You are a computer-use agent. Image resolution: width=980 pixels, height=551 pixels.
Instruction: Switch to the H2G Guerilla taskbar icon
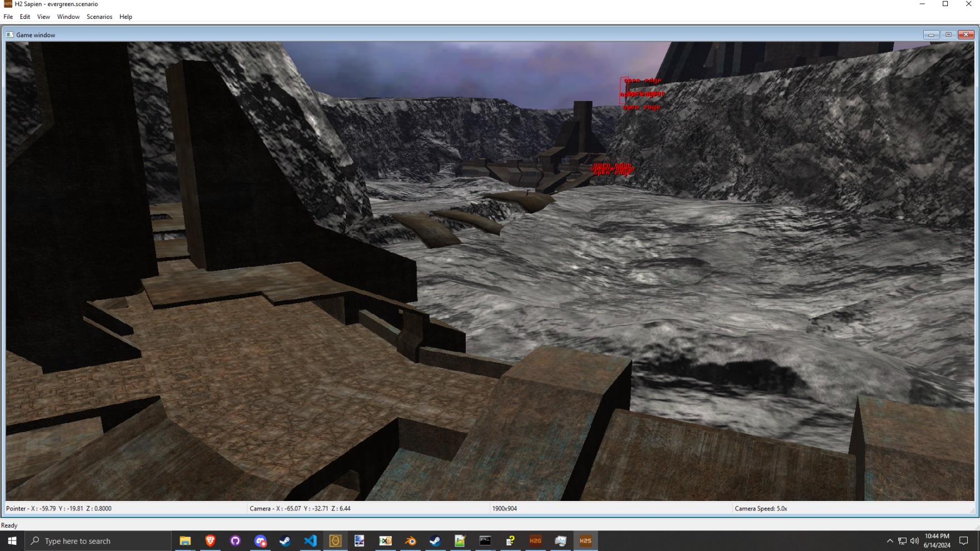535,540
